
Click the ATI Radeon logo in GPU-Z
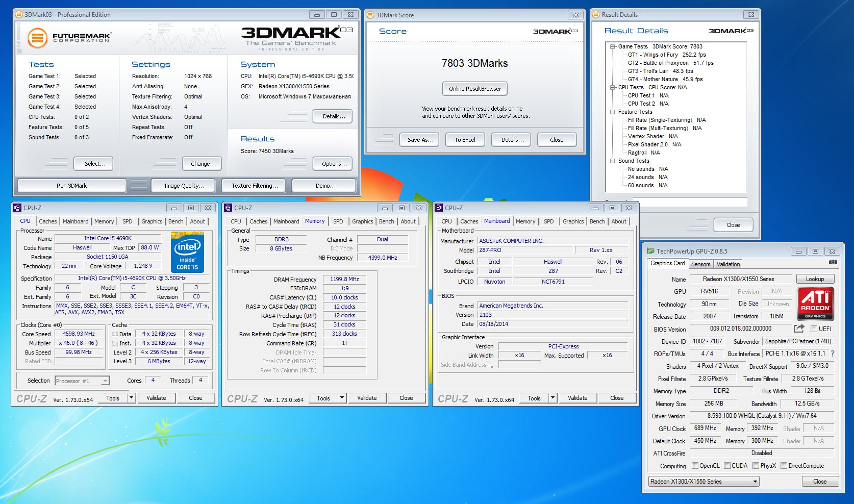(815, 303)
